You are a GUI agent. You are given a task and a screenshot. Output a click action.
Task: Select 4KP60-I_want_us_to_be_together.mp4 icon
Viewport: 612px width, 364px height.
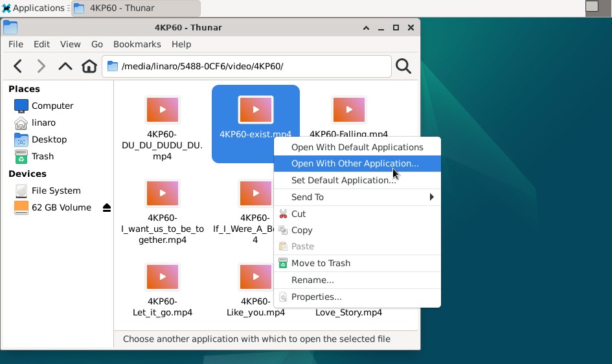point(163,193)
